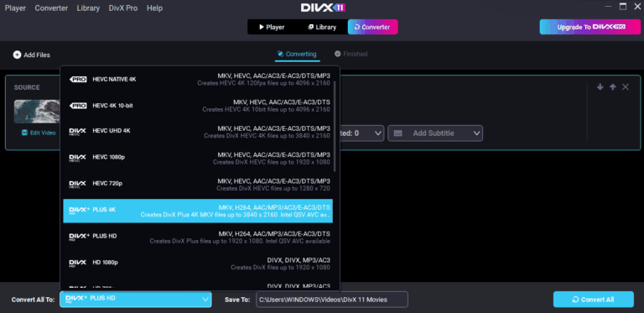Click 'Creates DivX HEVC files up to 1280 x 720'
644x313 pixels.
(x=273, y=189)
